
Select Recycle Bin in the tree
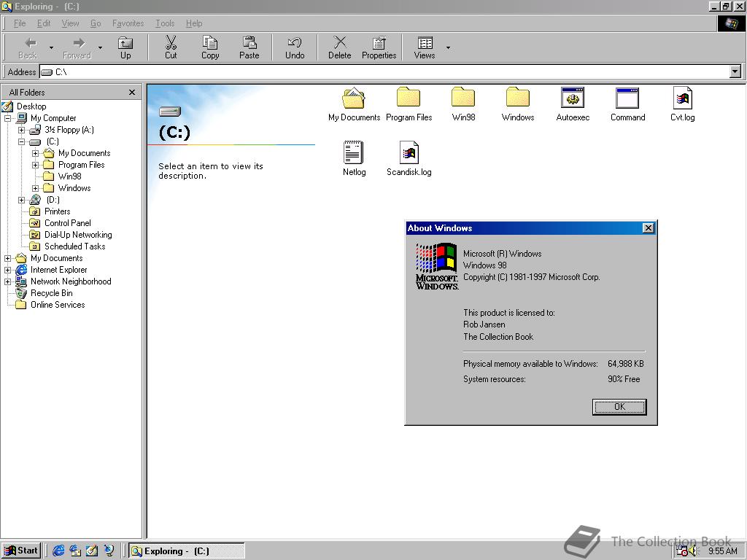(x=52, y=293)
